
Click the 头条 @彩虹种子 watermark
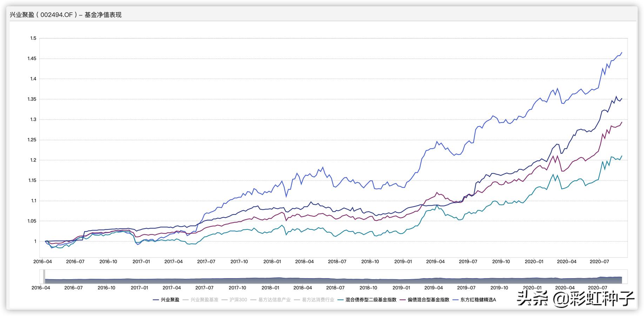(575, 298)
